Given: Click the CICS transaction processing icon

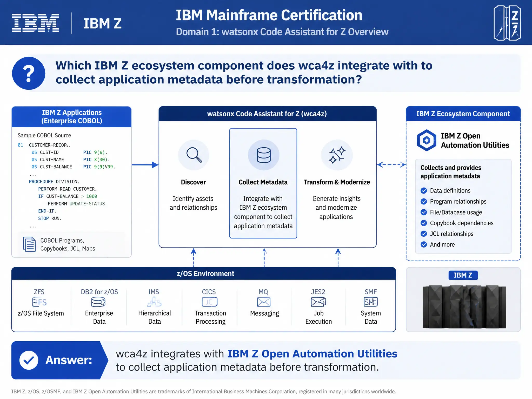Looking at the screenshot, I should 210,302.
